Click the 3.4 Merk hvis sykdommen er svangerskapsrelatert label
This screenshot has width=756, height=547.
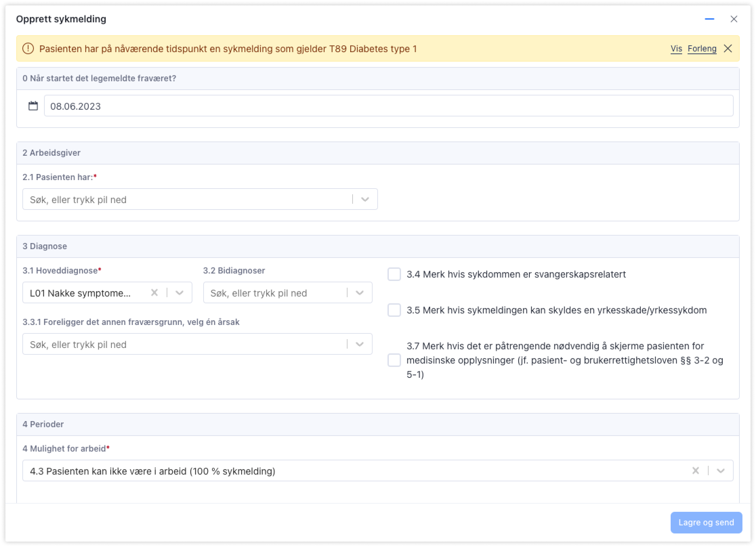tap(516, 274)
